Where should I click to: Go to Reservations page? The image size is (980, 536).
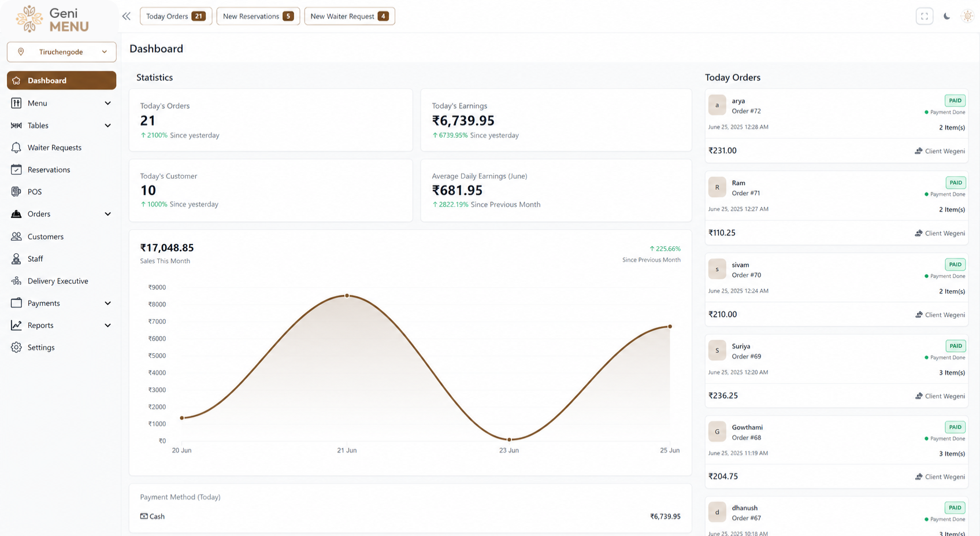click(61, 169)
